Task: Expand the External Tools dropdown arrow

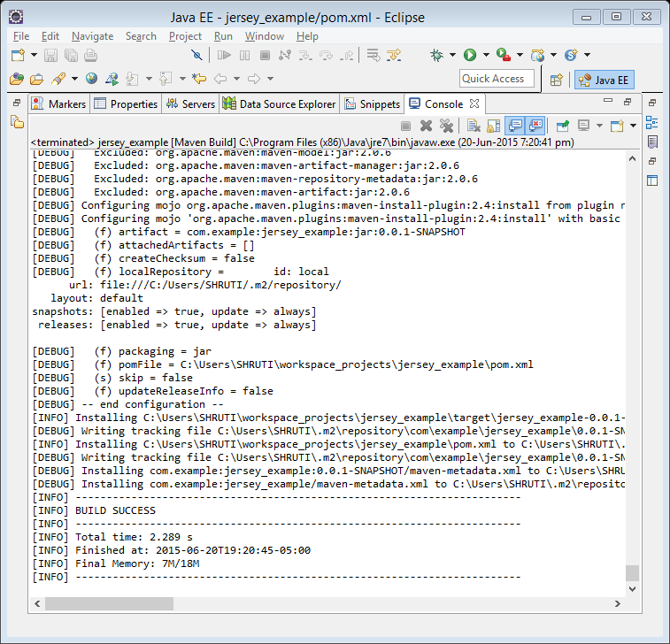Action: point(520,55)
